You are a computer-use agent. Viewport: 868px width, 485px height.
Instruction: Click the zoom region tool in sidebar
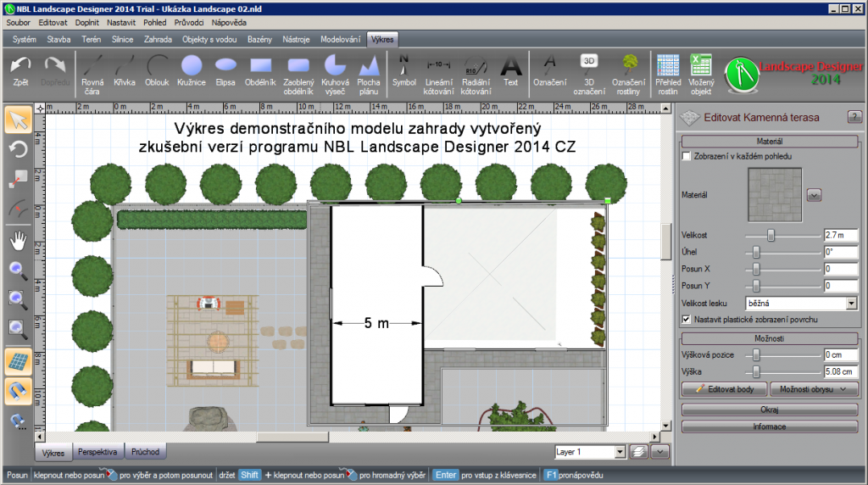click(19, 300)
